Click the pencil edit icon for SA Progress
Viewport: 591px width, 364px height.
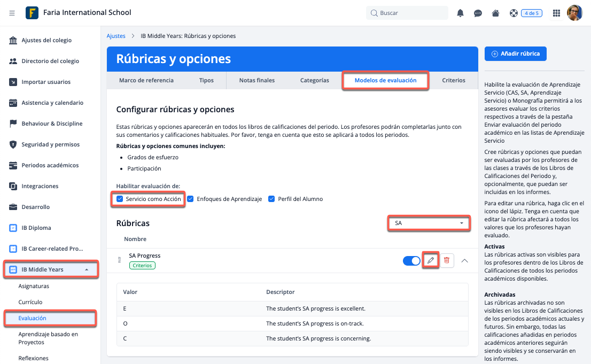tap(430, 260)
